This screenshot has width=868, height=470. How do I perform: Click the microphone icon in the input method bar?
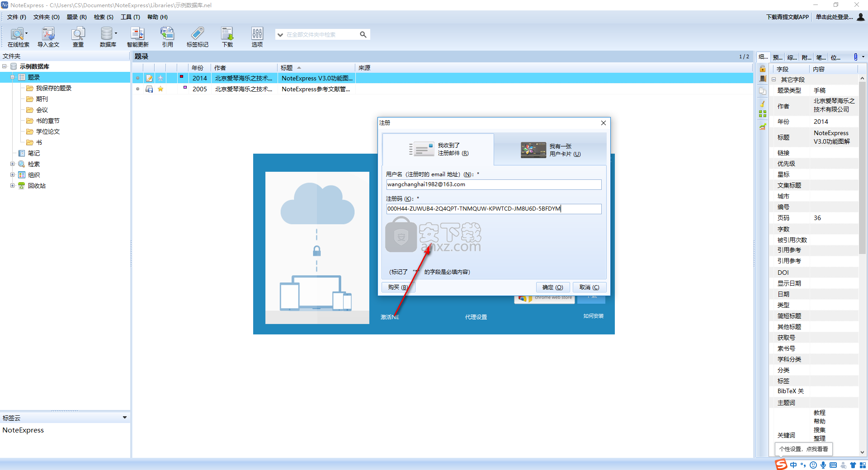click(823, 465)
